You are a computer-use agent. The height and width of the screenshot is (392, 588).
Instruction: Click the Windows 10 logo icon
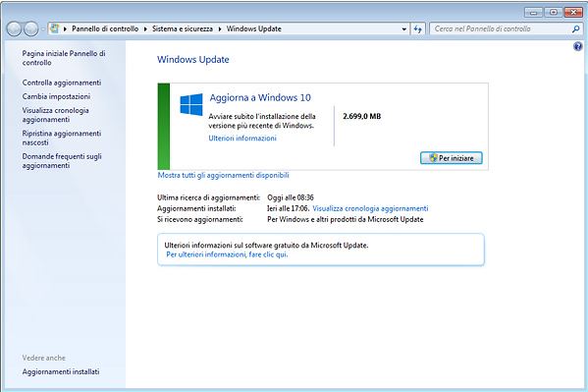(191, 104)
